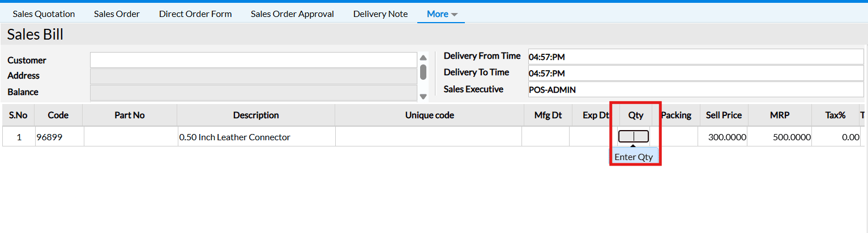868x233 pixels.
Task: Open the Delivery Note tab
Action: pyautogui.click(x=380, y=14)
